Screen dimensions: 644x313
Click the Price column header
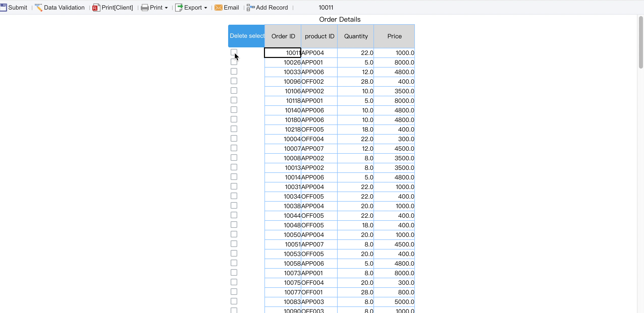tap(394, 36)
